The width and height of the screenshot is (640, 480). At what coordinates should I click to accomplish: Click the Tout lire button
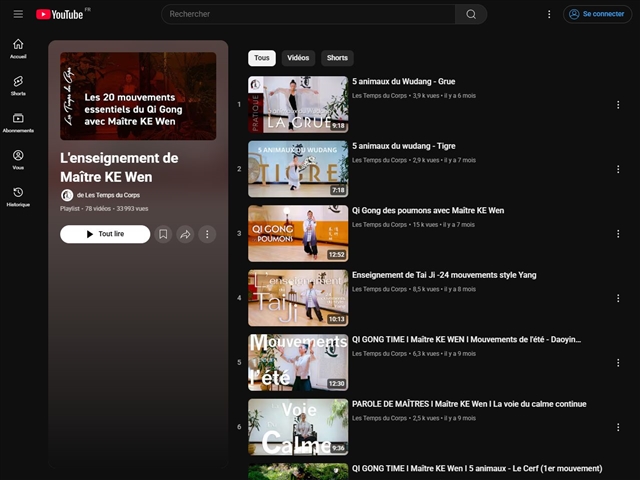105,234
